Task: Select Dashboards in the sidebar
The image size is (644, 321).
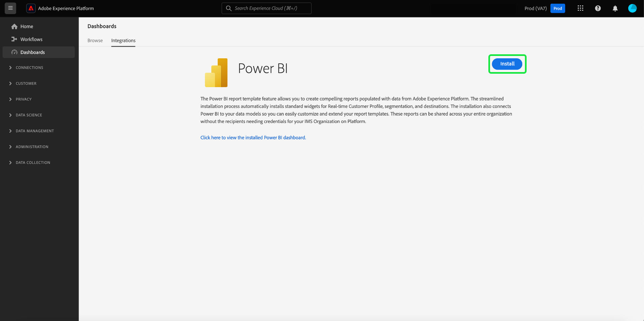Action: coord(39,52)
